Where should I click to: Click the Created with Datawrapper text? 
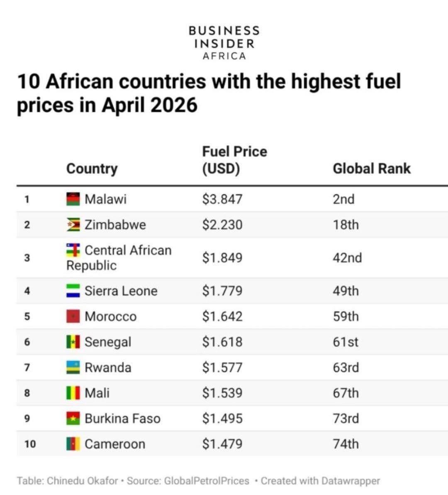(x=320, y=481)
